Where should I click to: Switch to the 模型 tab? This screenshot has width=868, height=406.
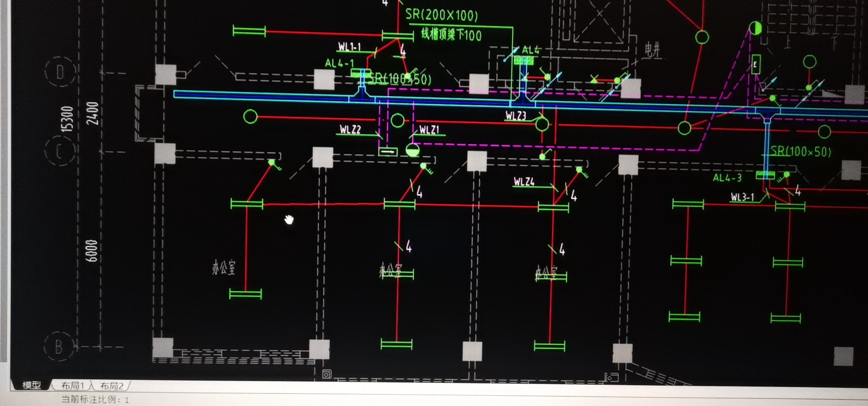(32, 385)
